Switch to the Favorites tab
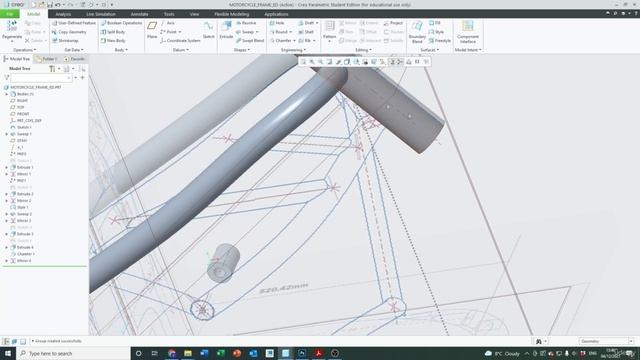The height and width of the screenshot is (360, 640). click(74, 59)
